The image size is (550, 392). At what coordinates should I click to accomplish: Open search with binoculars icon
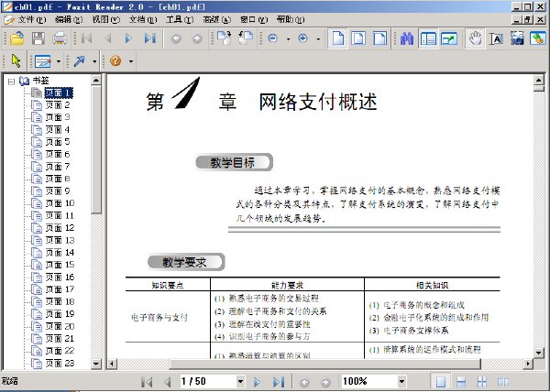click(407, 38)
